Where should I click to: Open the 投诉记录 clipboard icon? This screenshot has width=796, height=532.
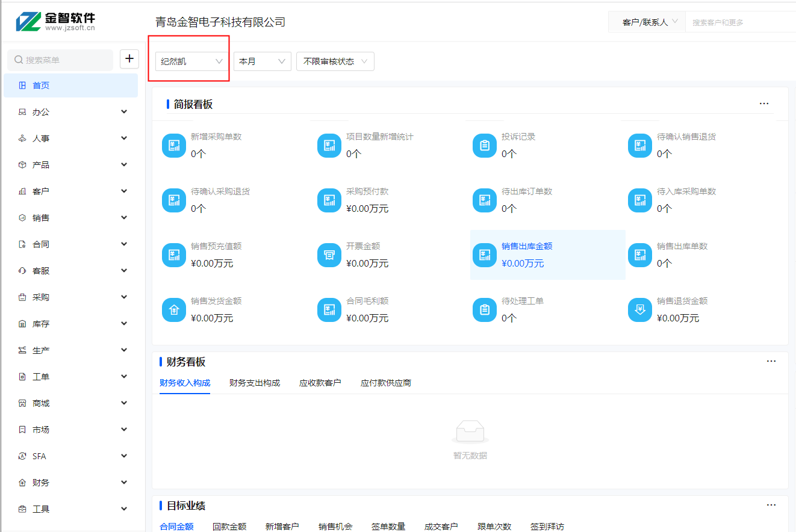pyautogui.click(x=484, y=146)
